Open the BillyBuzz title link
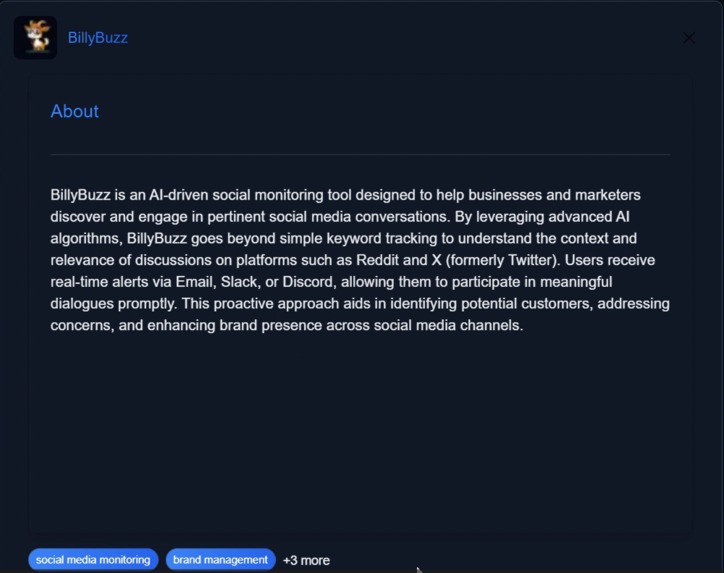This screenshot has width=724, height=573. click(x=98, y=38)
